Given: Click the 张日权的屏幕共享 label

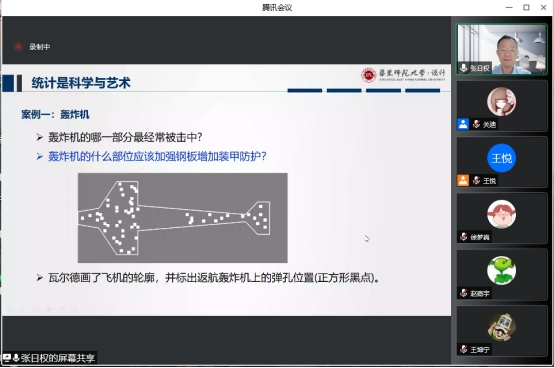Looking at the screenshot, I should click(58, 358).
